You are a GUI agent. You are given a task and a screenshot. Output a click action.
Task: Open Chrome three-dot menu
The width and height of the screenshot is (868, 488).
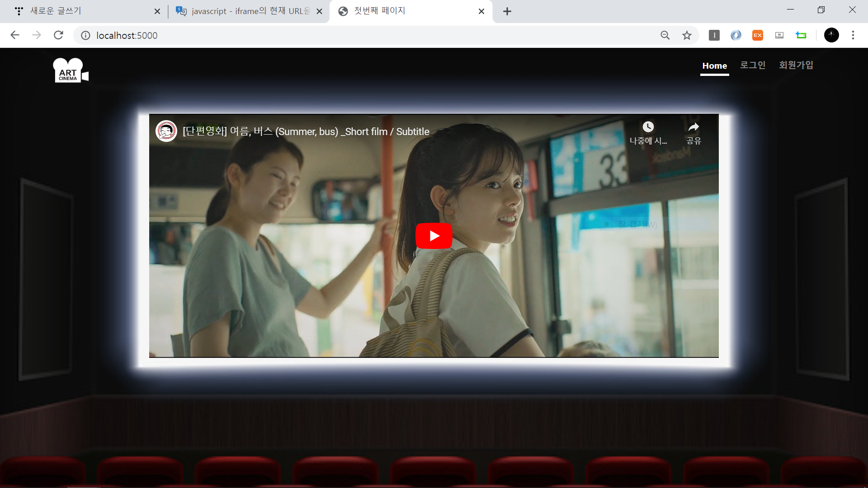pos(853,35)
